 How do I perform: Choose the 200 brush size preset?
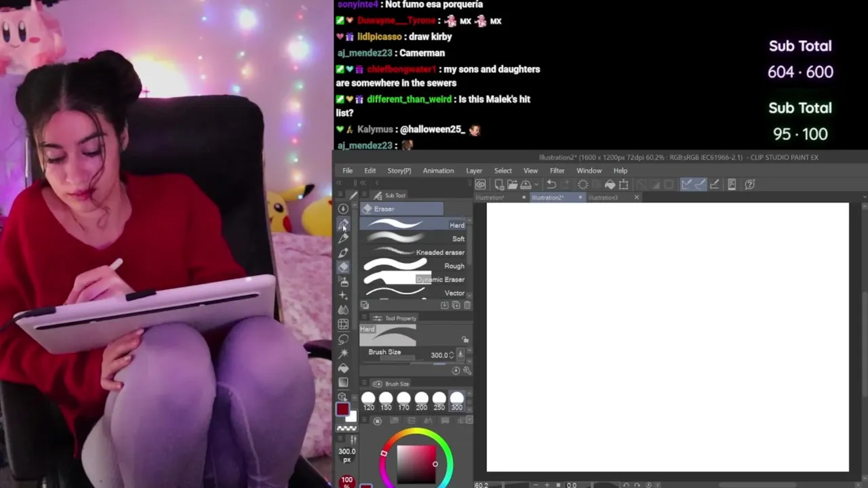point(421,401)
